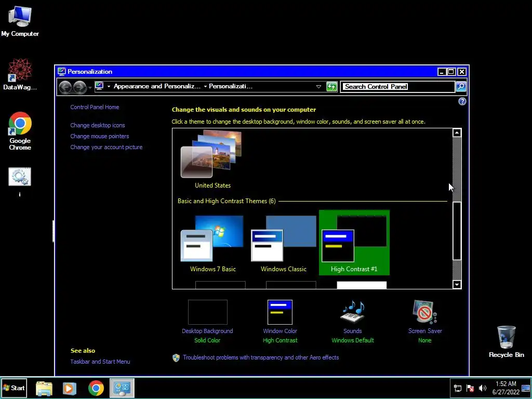The width and height of the screenshot is (532, 399).
Task: Click the Personalization title bar icon
Action: pyautogui.click(x=61, y=72)
